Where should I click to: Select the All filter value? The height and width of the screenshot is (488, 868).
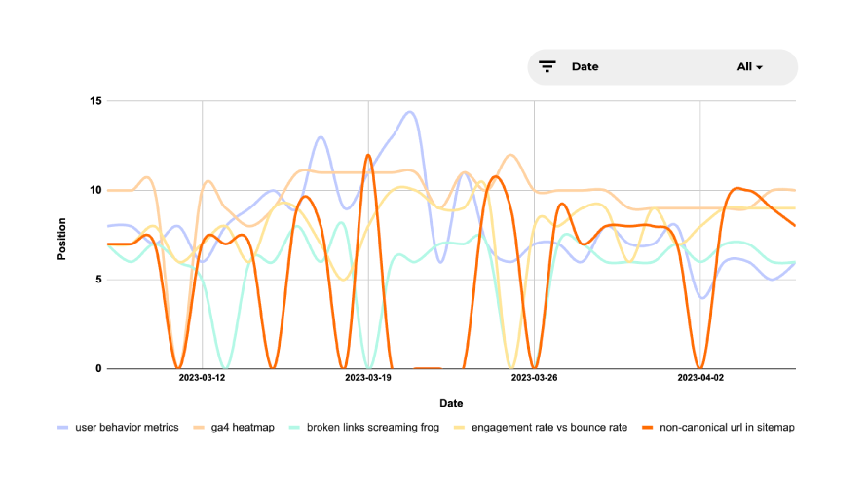(x=744, y=67)
